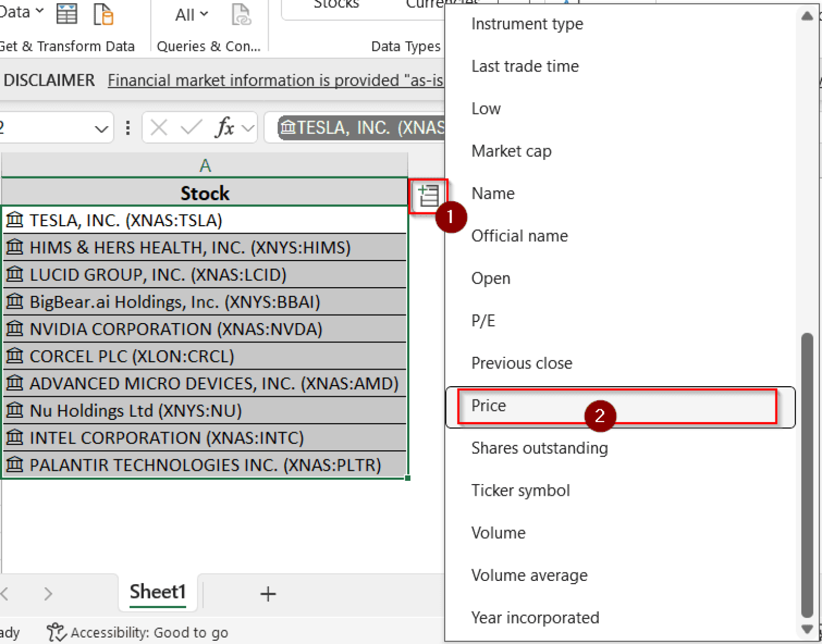Image resolution: width=822 pixels, height=644 pixels.
Task: Click the From Table/Range icon
Action: pyautogui.click(x=67, y=14)
